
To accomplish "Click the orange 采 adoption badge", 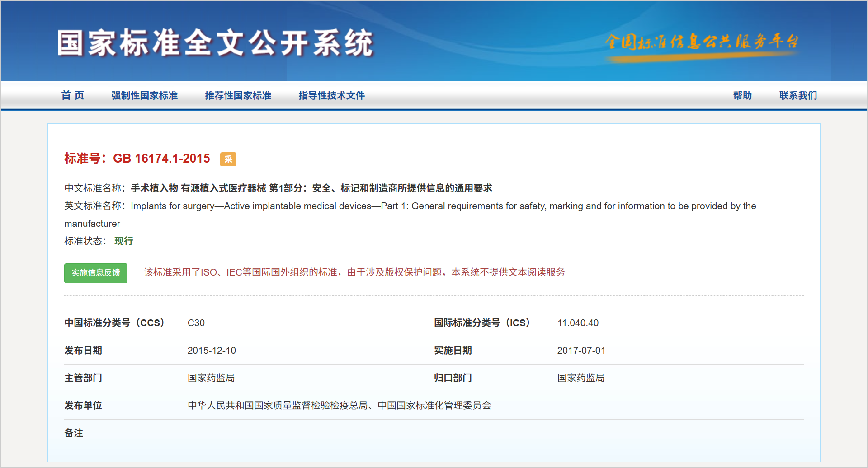I will [228, 159].
